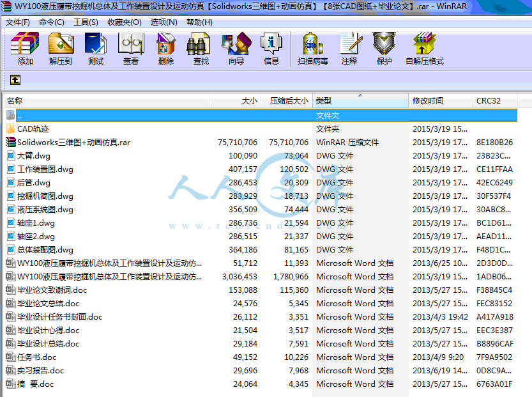Click the Solidworks三维图+动画仿真.rar archive icon
Image resolution: width=532 pixels, height=397 pixels.
point(11,143)
